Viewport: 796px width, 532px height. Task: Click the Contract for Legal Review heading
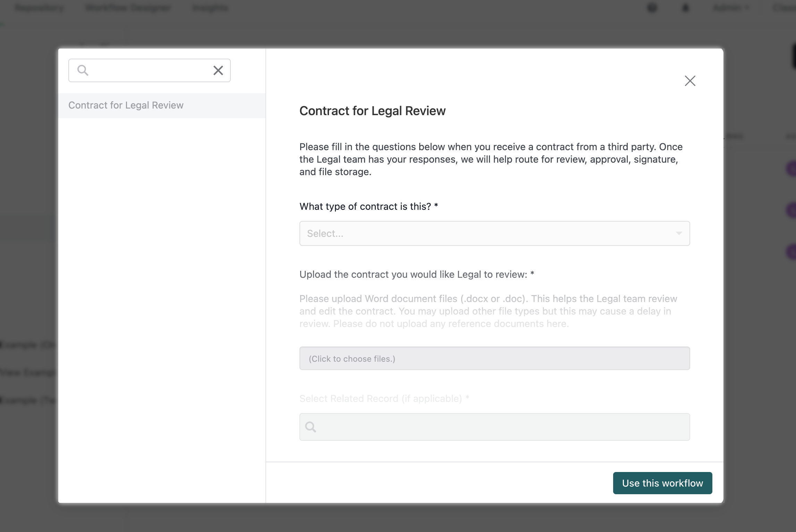[372, 111]
